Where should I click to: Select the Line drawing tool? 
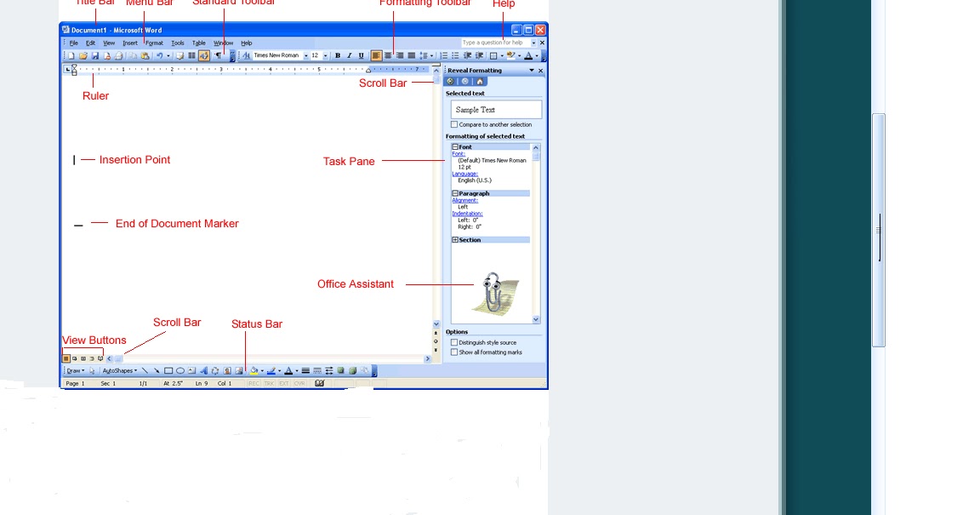pyautogui.click(x=145, y=370)
